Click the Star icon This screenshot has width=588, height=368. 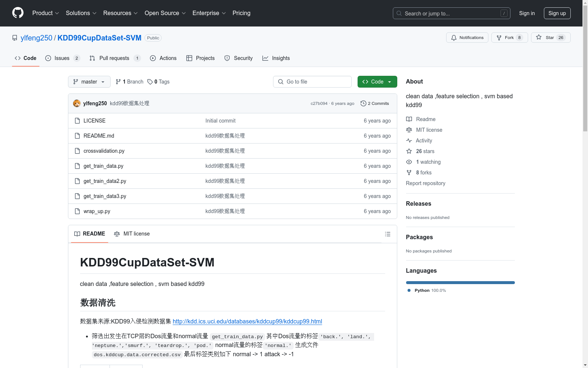pyautogui.click(x=539, y=37)
